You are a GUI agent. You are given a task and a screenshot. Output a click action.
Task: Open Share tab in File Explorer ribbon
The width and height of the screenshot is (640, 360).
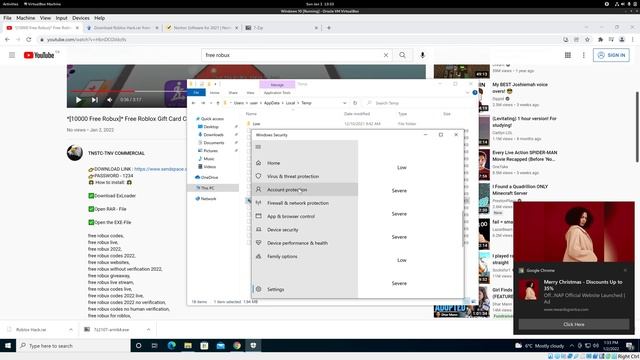(x=233, y=93)
